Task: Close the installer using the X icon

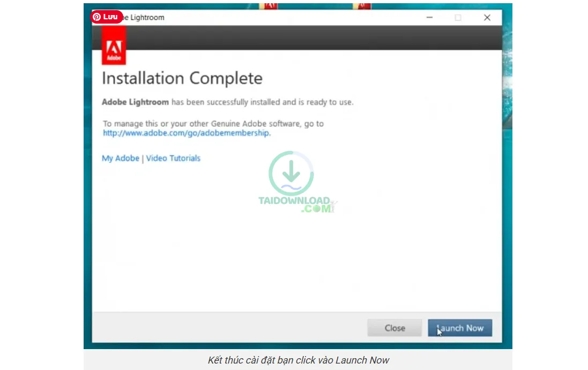Action: tap(487, 18)
